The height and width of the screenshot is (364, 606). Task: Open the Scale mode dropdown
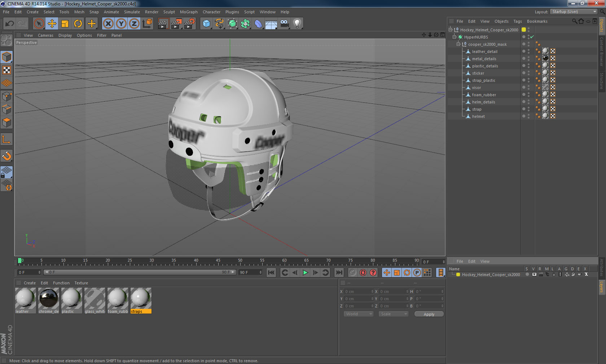393,314
